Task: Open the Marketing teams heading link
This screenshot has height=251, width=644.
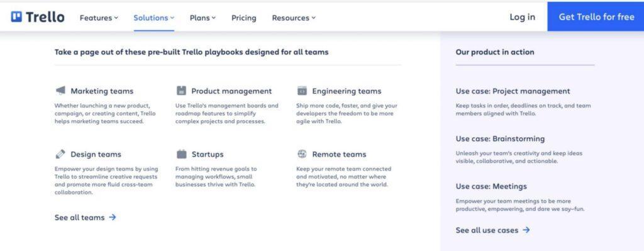Action: click(102, 91)
